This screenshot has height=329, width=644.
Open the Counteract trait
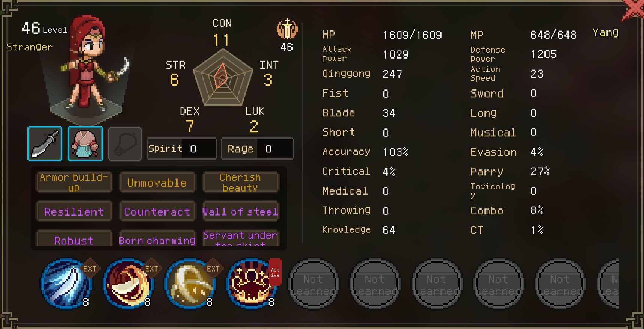pyautogui.click(x=157, y=211)
